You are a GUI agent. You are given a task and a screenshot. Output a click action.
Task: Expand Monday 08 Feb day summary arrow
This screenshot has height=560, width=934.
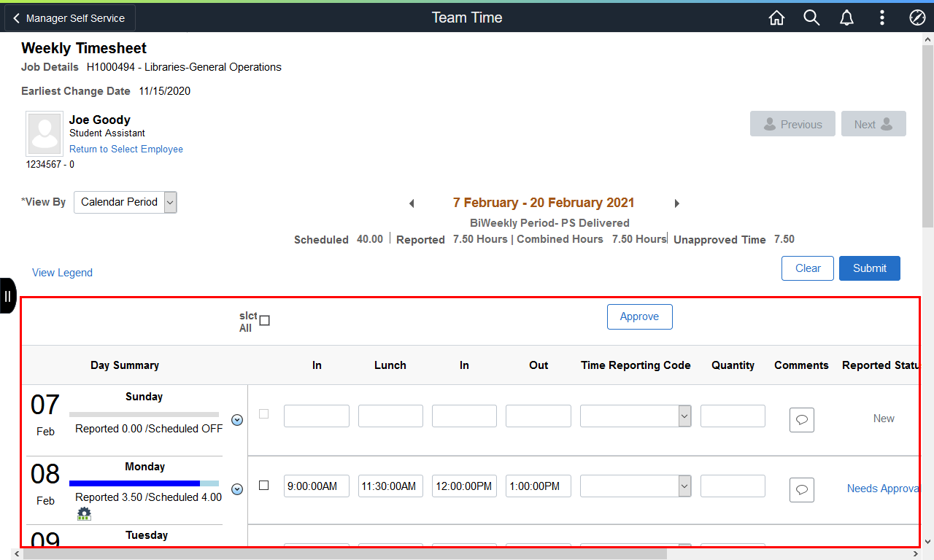tap(237, 489)
